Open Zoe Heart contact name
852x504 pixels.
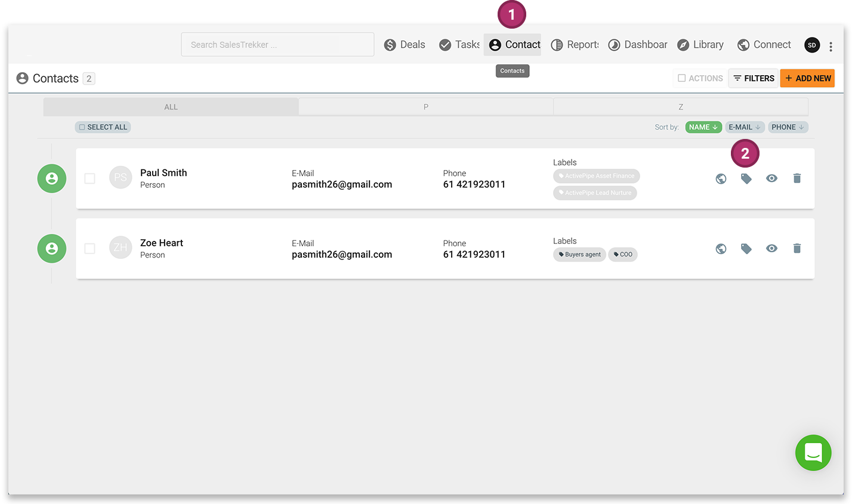coord(162,243)
